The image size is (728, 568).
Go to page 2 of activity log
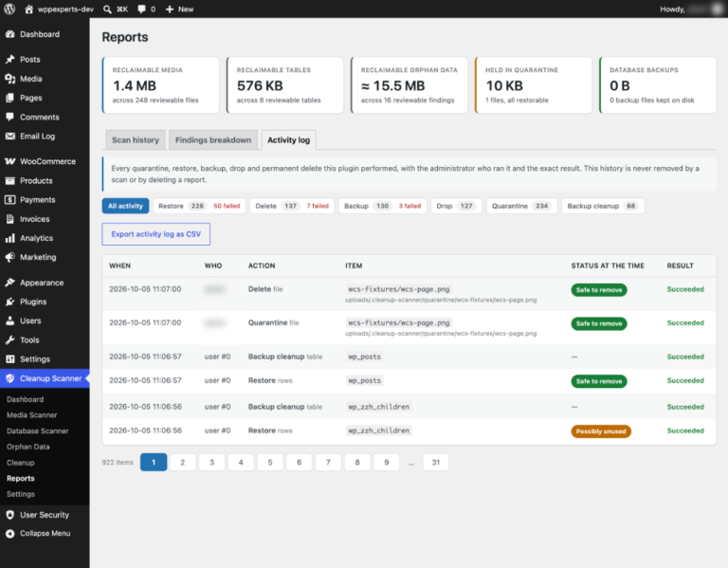pos(182,462)
